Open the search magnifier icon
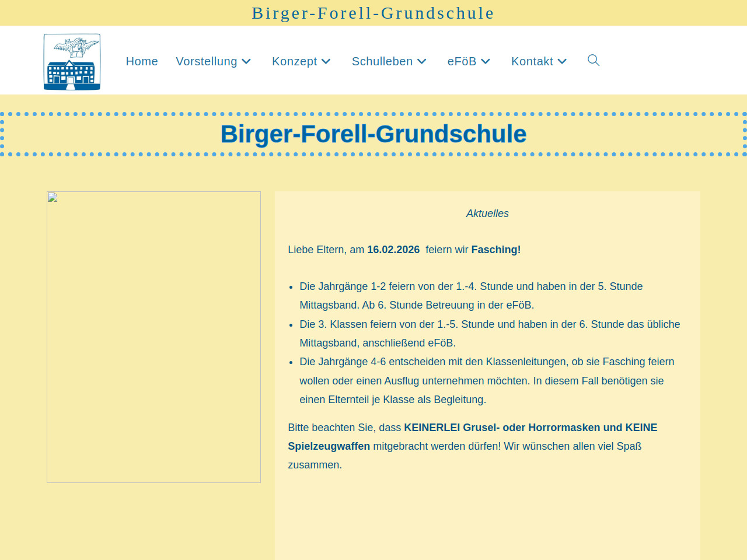This screenshot has height=560, width=747. [x=593, y=60]
